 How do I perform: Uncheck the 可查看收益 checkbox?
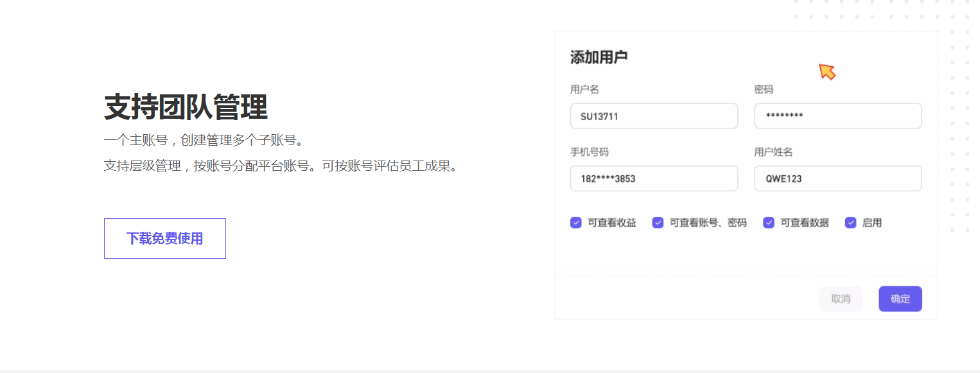click(x=576, y=222)
